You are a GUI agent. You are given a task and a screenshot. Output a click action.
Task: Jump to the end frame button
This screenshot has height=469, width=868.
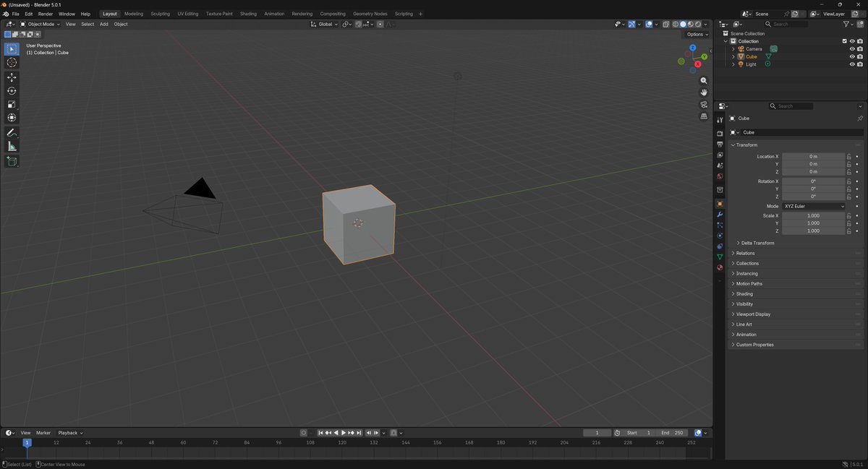point(359,433)
